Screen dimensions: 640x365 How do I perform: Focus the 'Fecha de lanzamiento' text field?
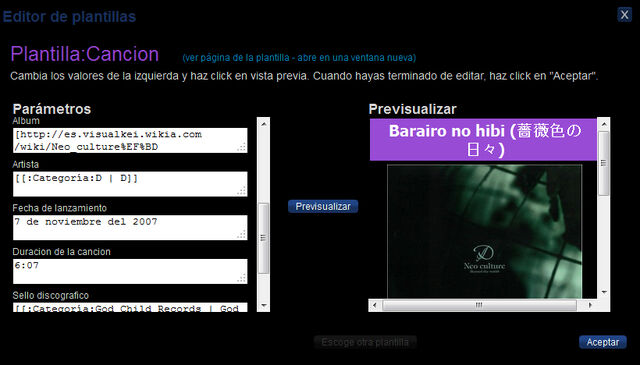(x=130, y=228)
